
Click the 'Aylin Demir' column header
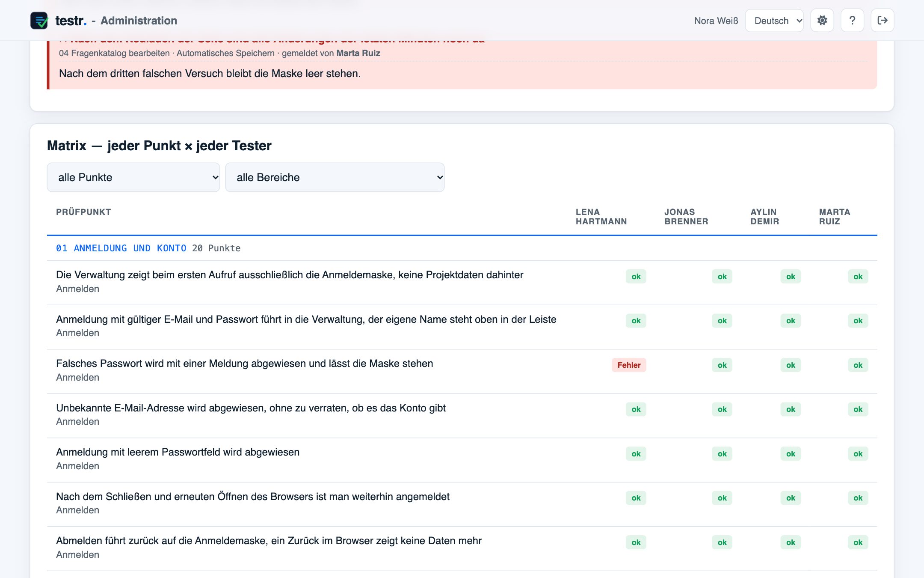pyautogui.click(x=764, y=217)
